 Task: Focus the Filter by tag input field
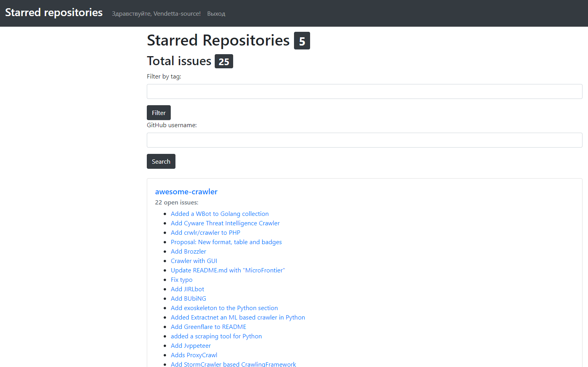pos(364,91)
